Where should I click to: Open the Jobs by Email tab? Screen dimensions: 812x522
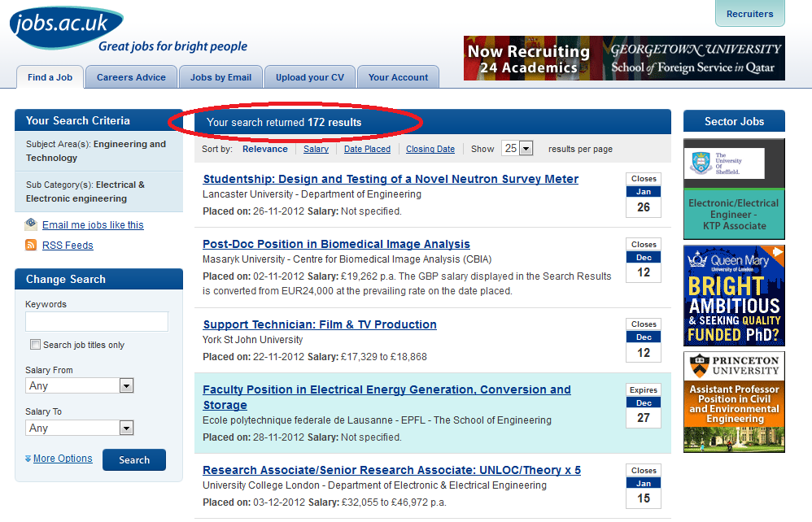point(220,77)
